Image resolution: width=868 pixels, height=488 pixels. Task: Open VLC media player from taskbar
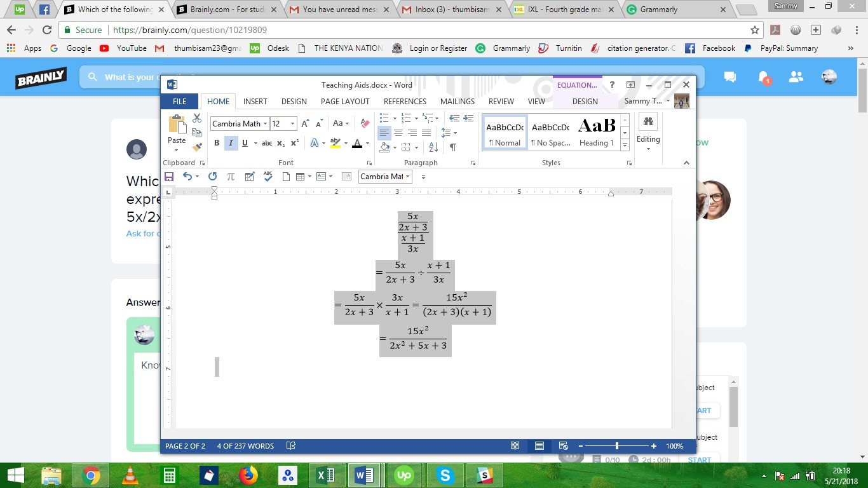coord(130,475)
